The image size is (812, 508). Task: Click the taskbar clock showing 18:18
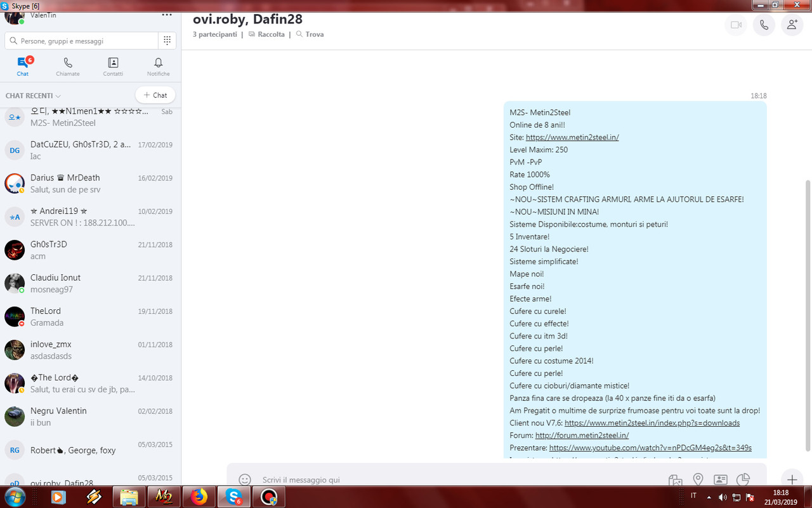point(782,497)
